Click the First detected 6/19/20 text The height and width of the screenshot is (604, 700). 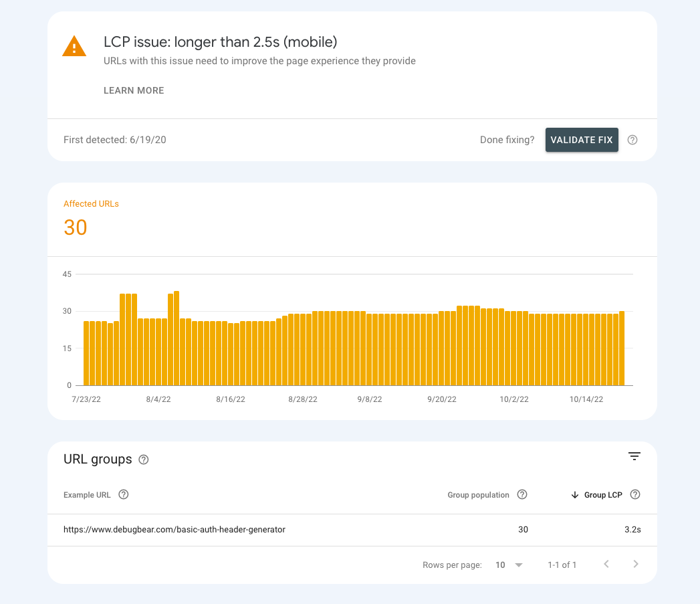pyautogui.click(x=115, y=140)
